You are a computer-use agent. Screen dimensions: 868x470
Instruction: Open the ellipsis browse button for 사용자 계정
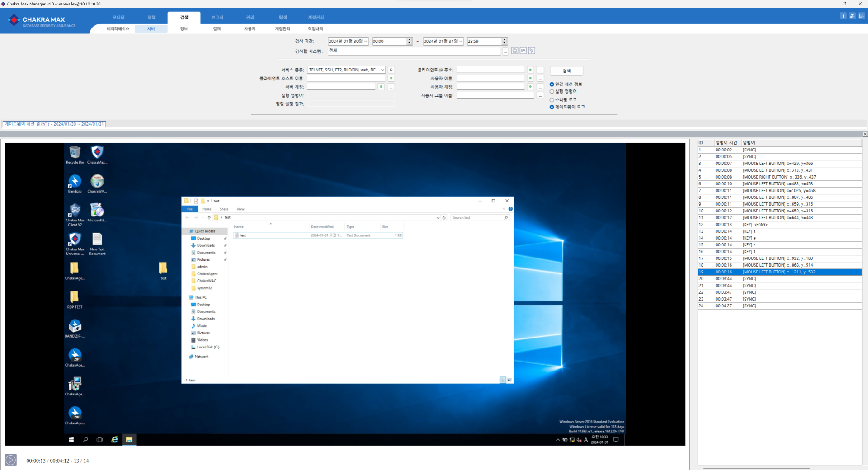pos(540,87)
